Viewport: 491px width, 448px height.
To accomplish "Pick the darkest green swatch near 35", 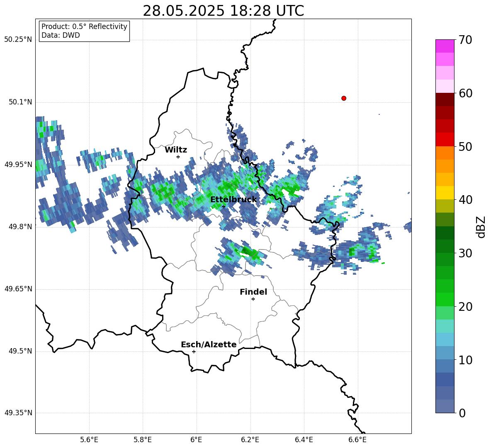I will coord(445,233).
